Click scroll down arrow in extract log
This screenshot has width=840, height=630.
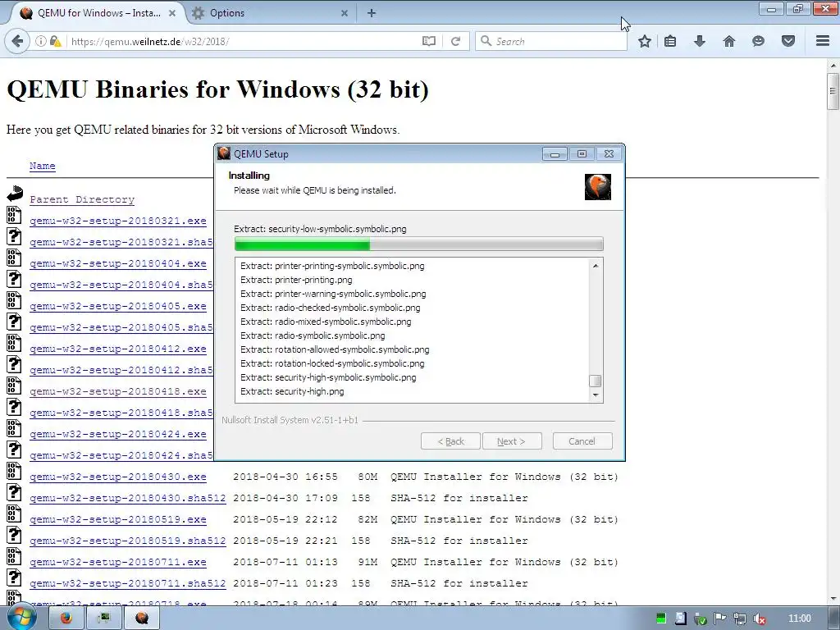click(596, 395)
